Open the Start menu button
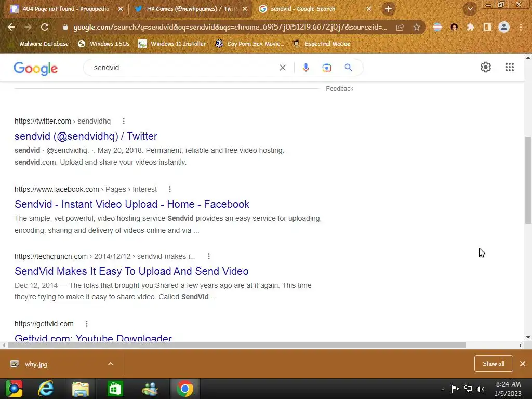Viewport: 532px width, 399px height. [x=14, y=389]
